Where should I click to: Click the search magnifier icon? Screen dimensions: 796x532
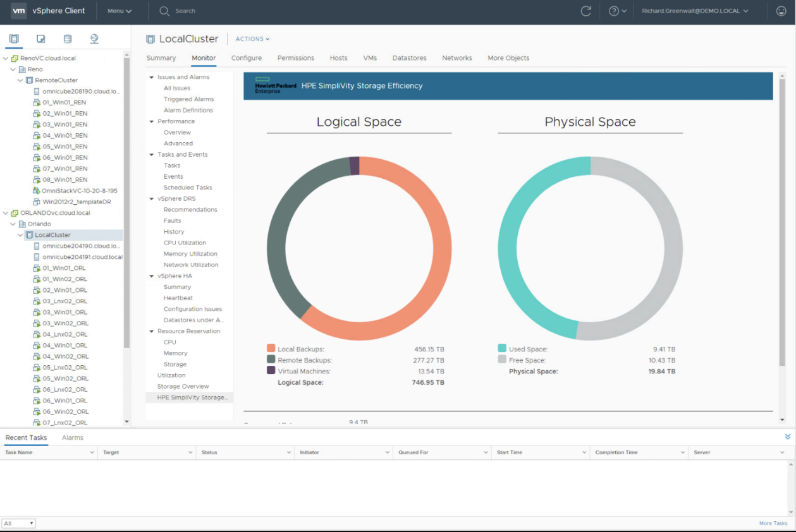[x=164, y=11]
